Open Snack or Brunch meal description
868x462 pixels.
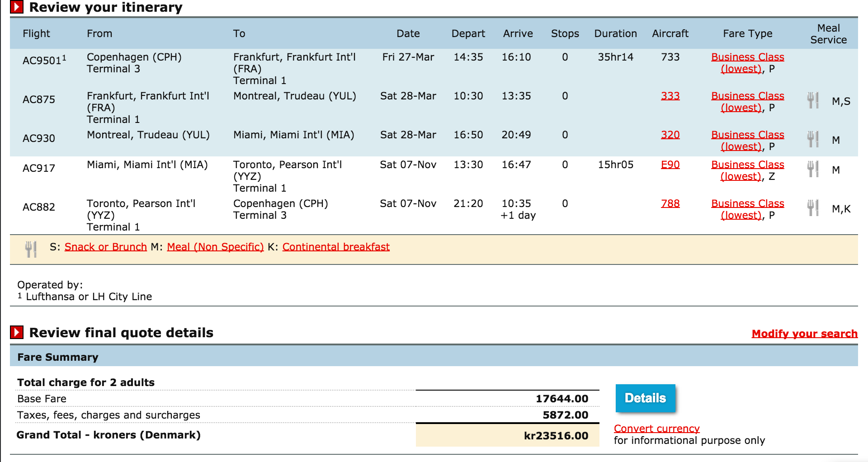point(105,247)
